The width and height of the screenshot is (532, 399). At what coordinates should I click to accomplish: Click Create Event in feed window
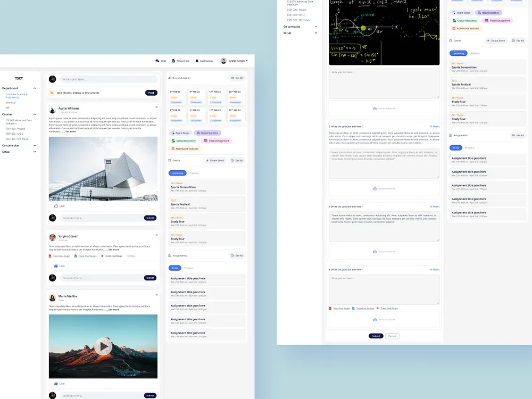pyautogui.click(x=215, y=161)
